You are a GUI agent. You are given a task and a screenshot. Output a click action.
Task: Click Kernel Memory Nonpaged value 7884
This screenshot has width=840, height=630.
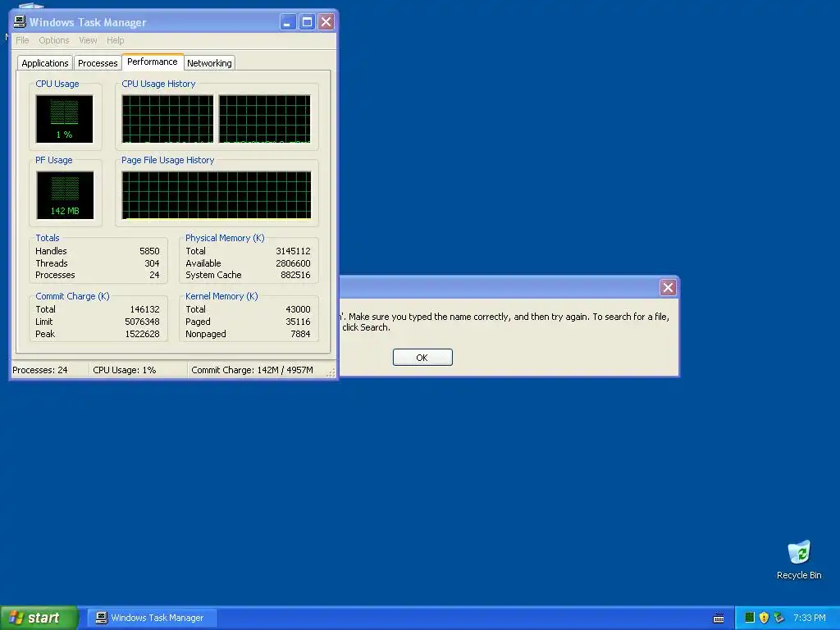300,334
